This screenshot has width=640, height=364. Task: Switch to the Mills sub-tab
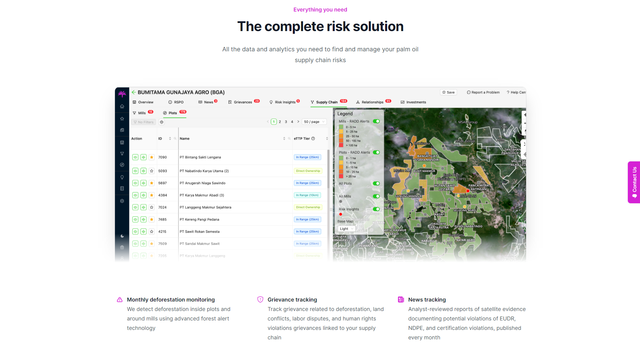(x=143, y=113)
